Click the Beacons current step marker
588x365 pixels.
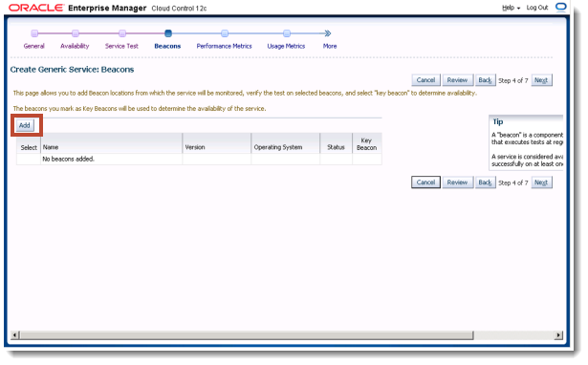168,33
